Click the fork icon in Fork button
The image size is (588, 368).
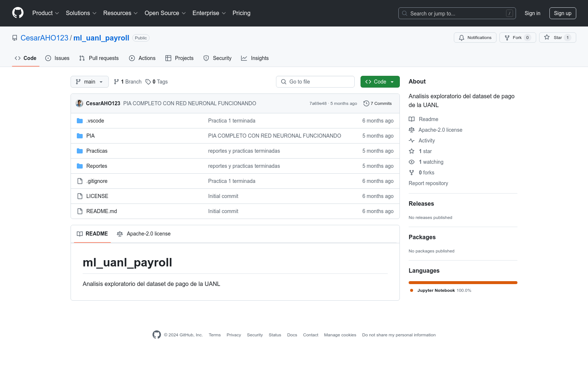coord(507,38)
